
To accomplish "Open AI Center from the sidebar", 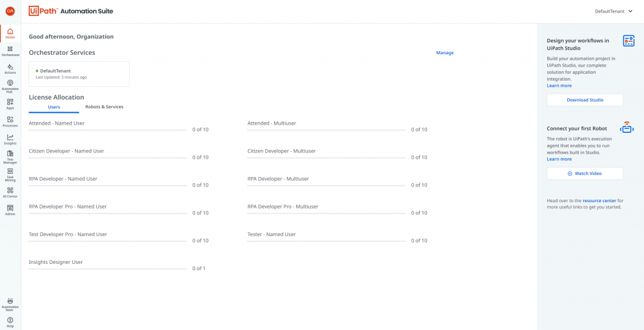I will pyautogui.click(x=10, y=193).
